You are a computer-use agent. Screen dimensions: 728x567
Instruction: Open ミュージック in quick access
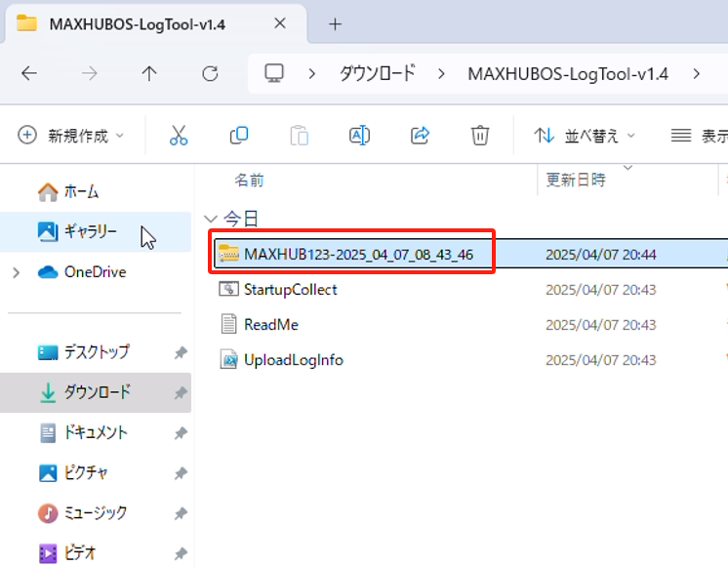[x=95, y=512]
